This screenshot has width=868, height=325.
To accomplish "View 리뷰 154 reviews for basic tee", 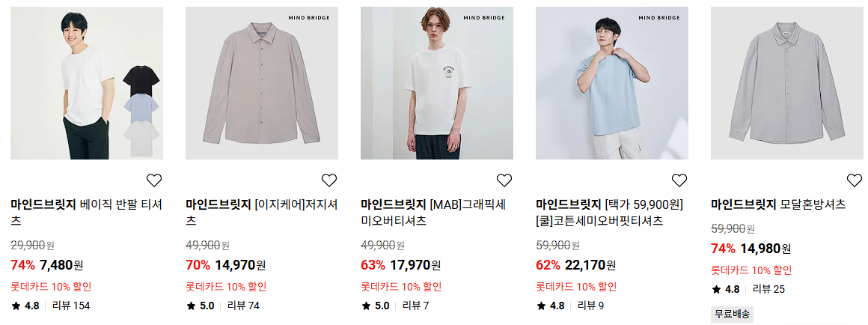I will (x=71, y=306).
